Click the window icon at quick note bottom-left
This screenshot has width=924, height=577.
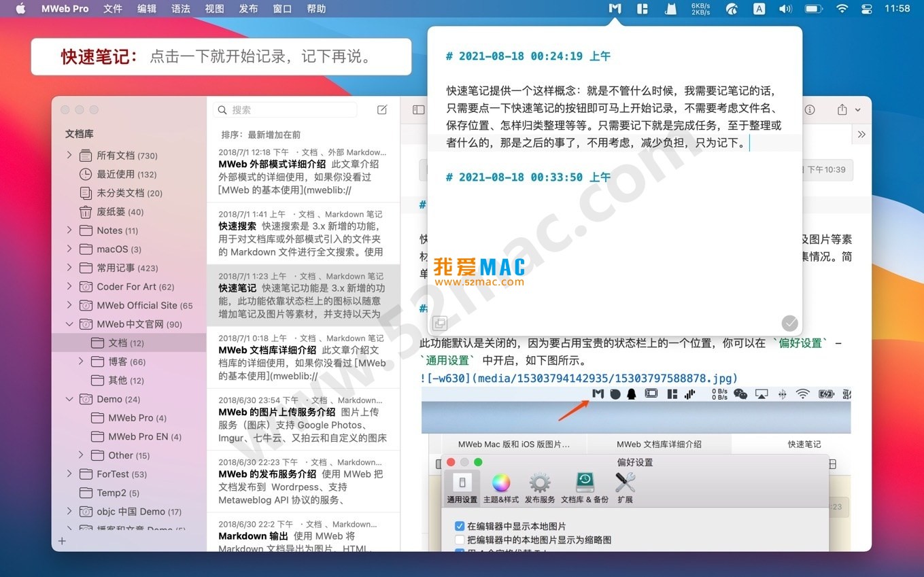[x=440, y=324]
